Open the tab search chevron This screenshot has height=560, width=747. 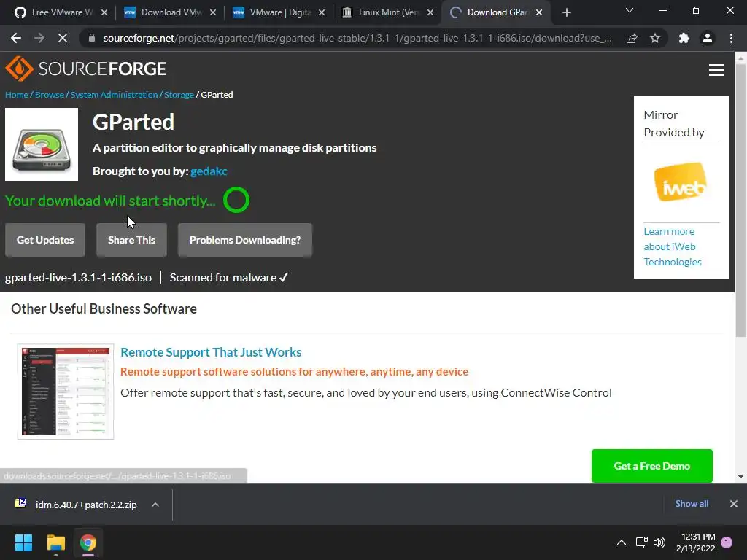click(x=630, y=10)
